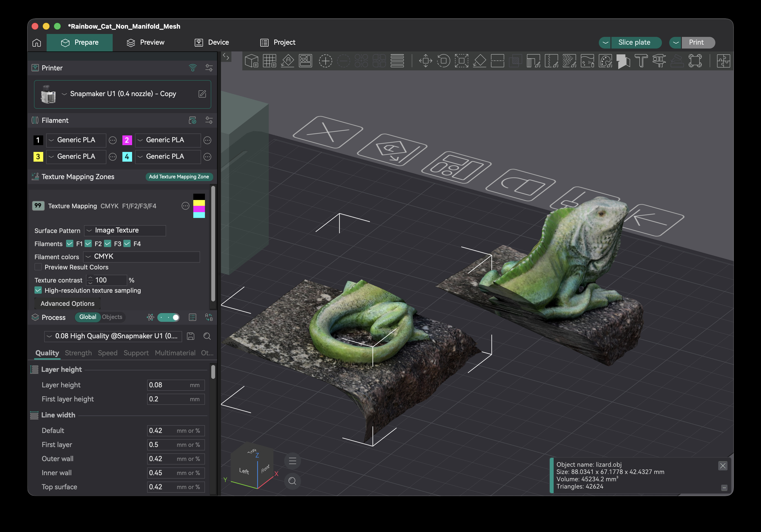Select the Move tool
The height and width of the screenshot is (532, 761).
pos(426,61)
